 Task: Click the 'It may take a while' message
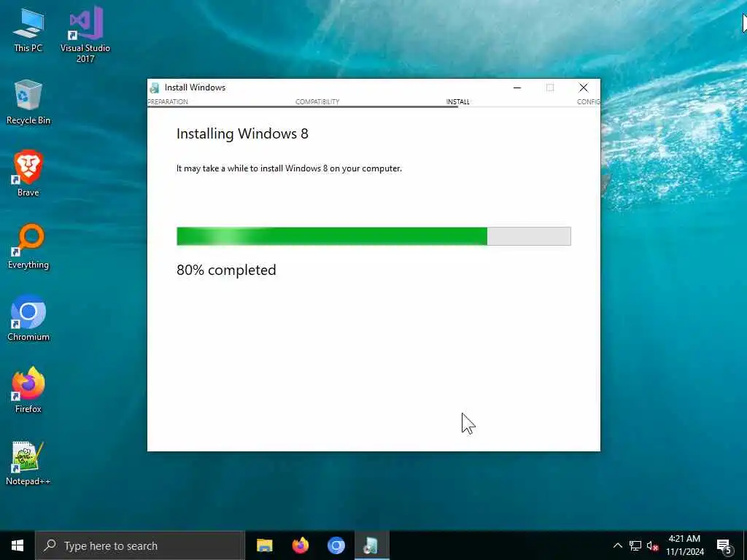coord(289,168)
